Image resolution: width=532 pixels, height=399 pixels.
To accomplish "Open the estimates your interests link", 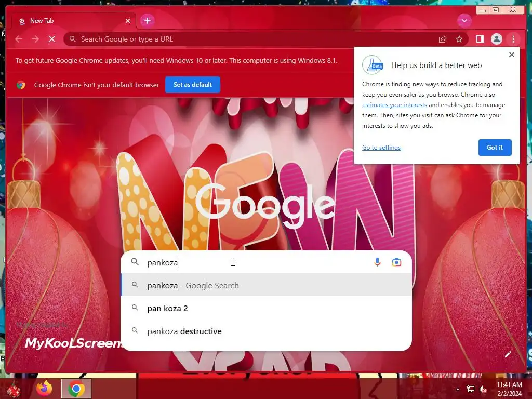I will coord(394,105).
